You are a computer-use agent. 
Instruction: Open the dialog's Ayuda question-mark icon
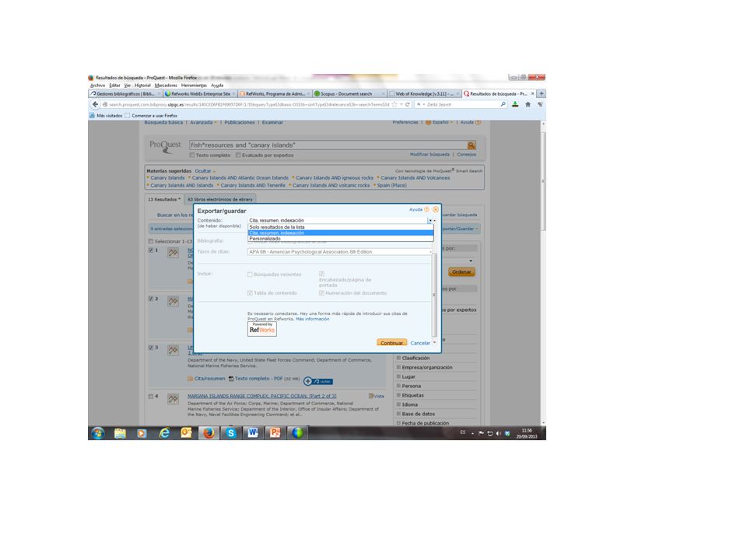[426, 209]
